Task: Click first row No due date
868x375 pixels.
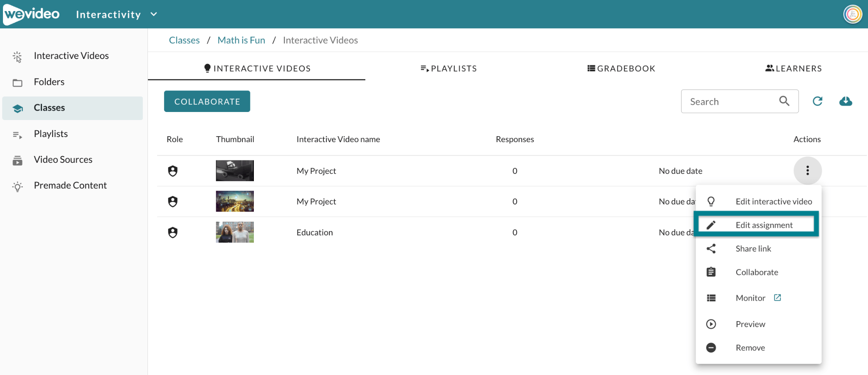Action: 680,171
